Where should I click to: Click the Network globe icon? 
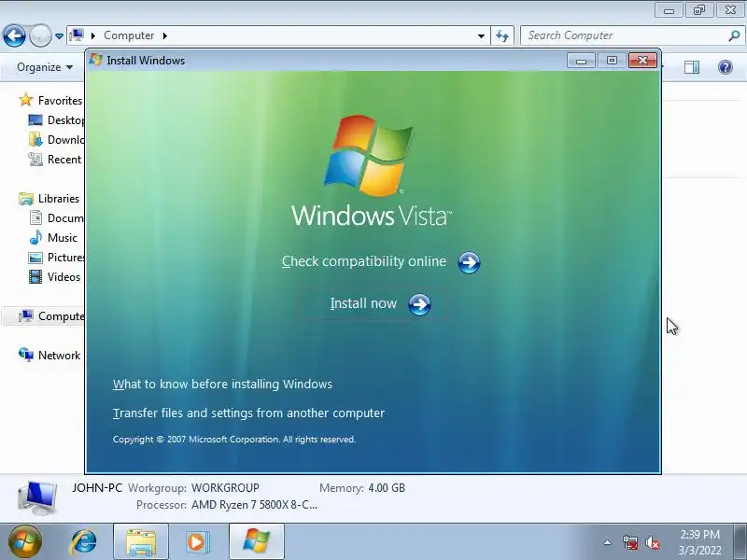pos(26,355)
